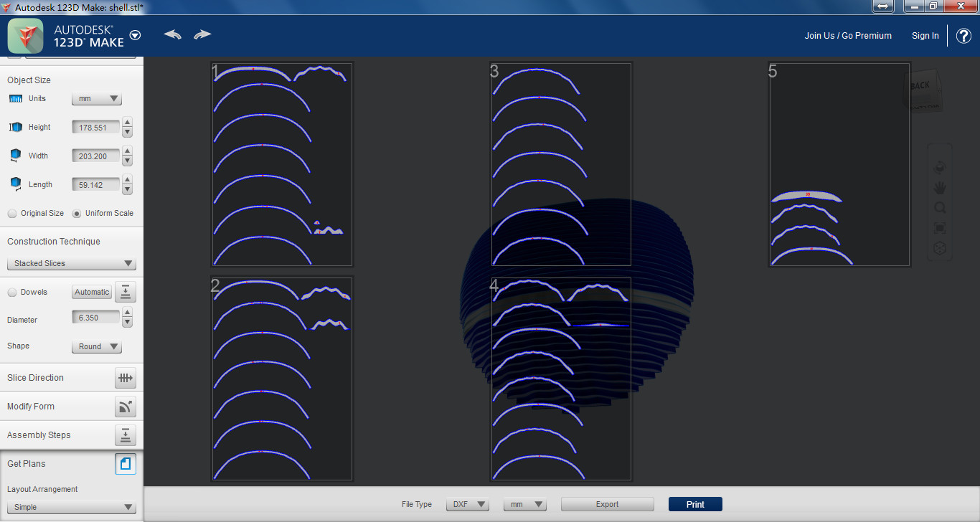Click the Redo arrow icon
Viewport: 980px width, 522px height.
click(202, 34)
